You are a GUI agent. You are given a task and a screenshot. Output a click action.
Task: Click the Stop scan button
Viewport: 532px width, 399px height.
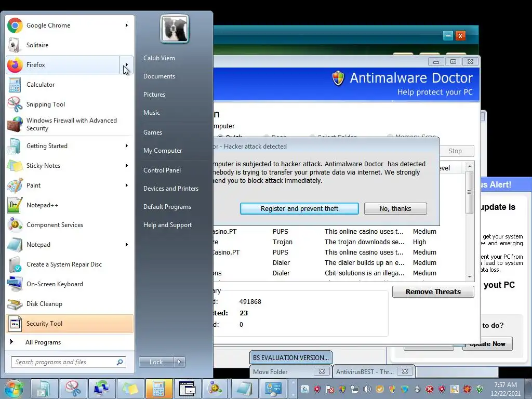click(x=457, y=151)
